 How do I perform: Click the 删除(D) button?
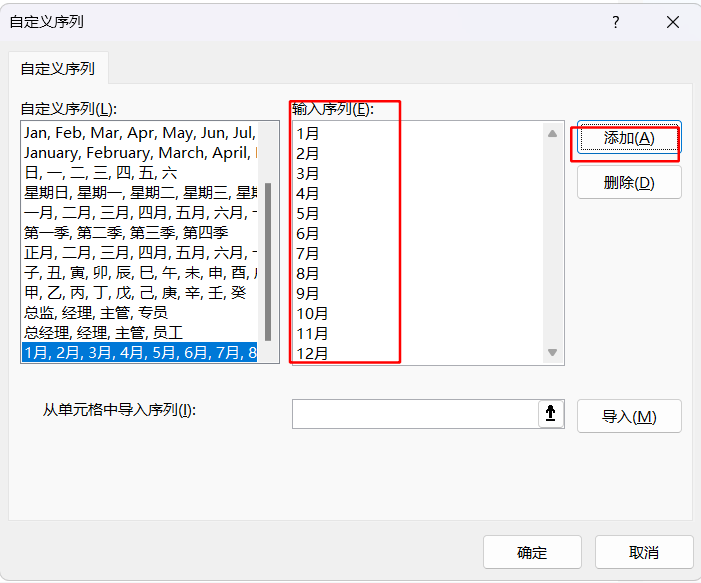tap(629, 182)
